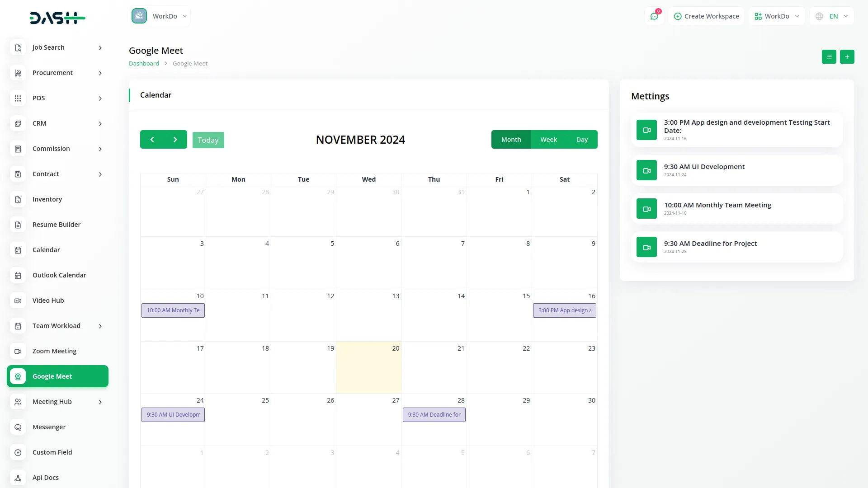Go to next month with right arrow

[175, 140]
